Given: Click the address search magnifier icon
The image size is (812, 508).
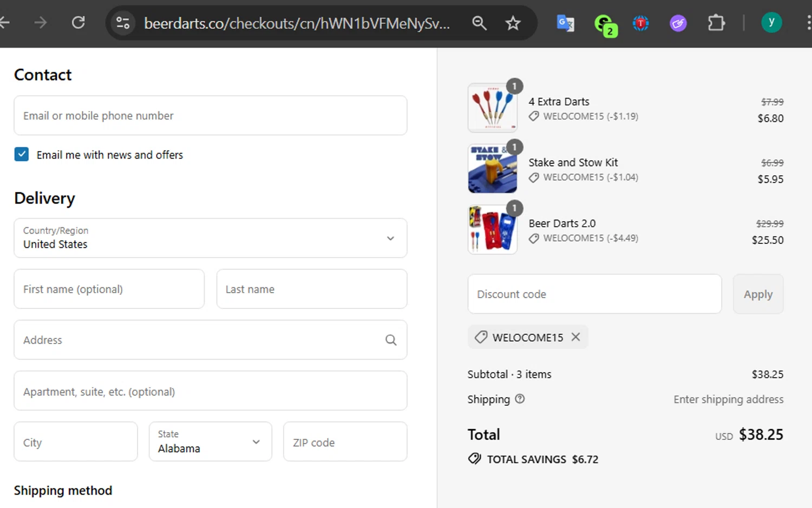Looking at the screenshot, I should click(391, 340).
